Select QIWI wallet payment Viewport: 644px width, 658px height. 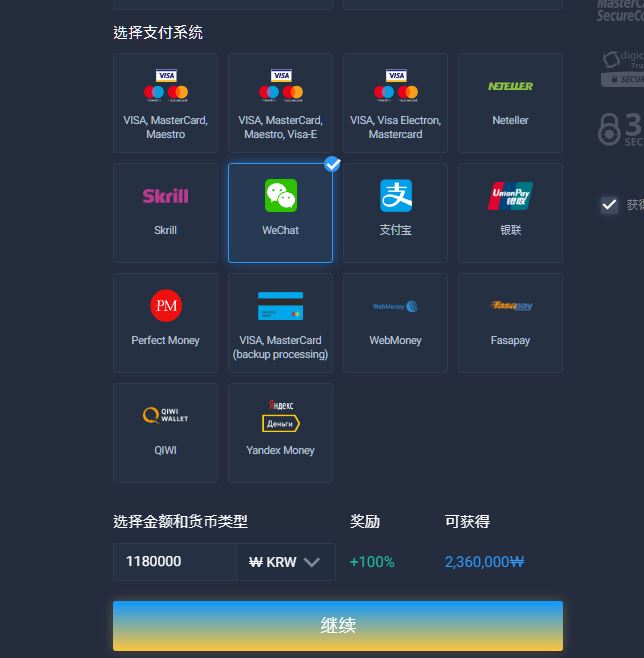(x=165, y=433)
